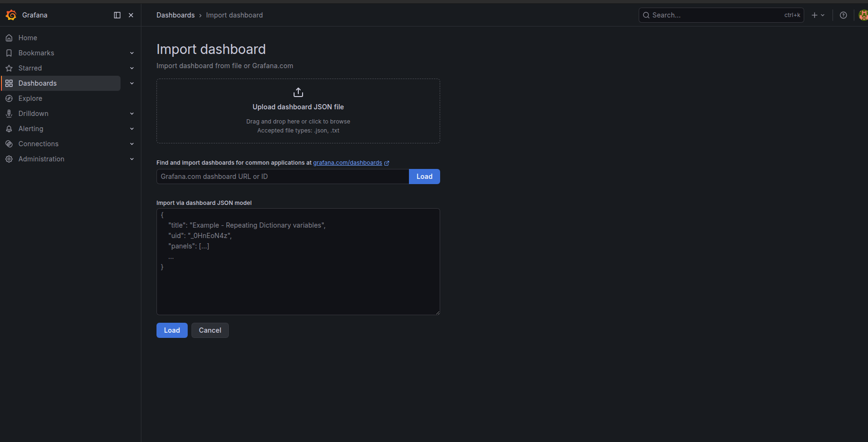The image size is (868, 442).
Task: Focus the Grafana.com dashboard URL or ID field
Action: [x=283, y=177]
